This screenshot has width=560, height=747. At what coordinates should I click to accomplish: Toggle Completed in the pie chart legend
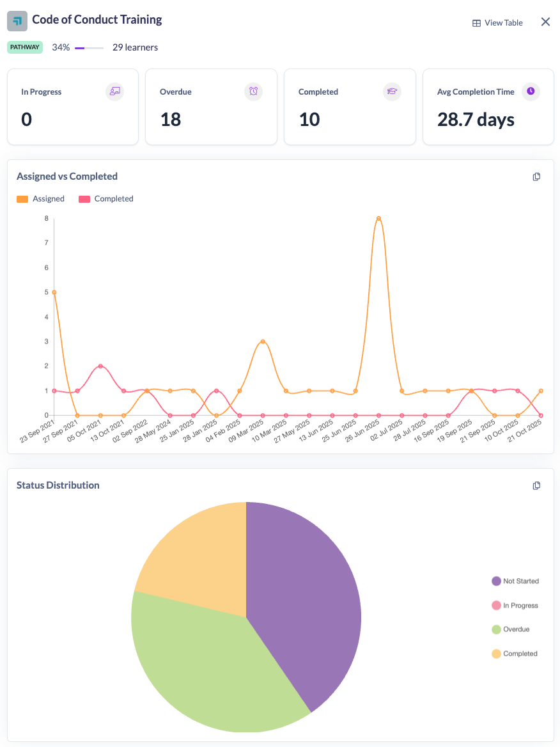[515, 654]
